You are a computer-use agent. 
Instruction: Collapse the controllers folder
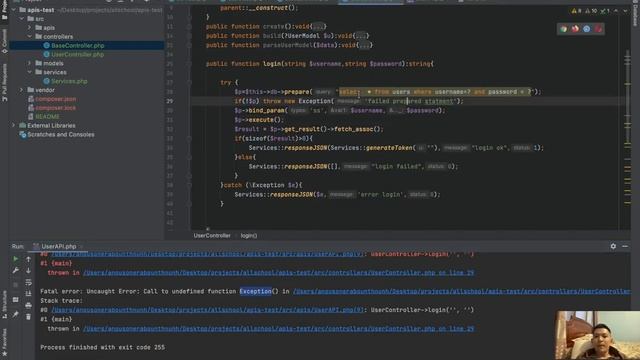(x=29, y=36)
